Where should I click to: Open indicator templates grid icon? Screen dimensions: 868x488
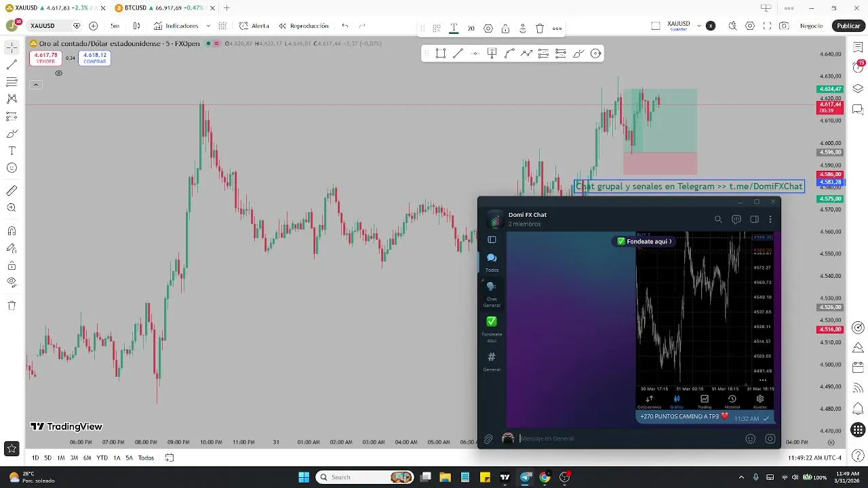coord(222,26)
